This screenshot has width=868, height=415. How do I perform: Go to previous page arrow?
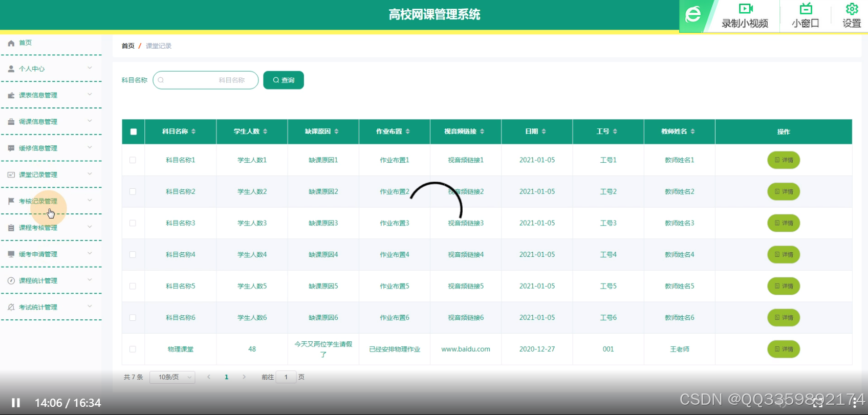click(x=208, y=377)
